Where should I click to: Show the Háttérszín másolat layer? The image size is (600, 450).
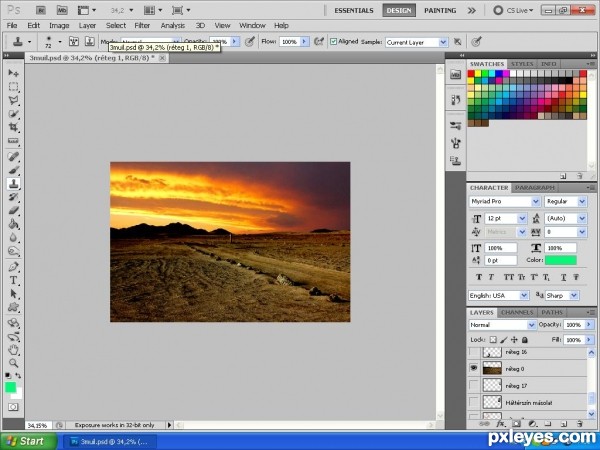point(474,402)
